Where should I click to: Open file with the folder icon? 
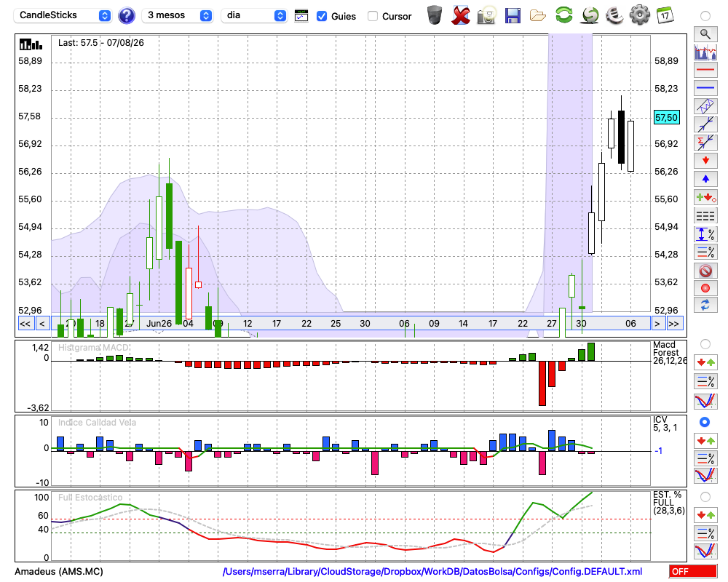538,16
